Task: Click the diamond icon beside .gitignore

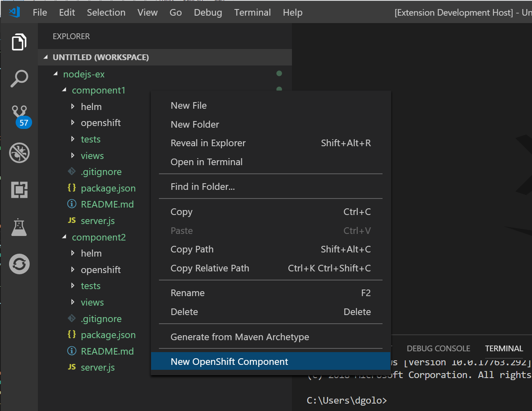Action: click(71, 172)
